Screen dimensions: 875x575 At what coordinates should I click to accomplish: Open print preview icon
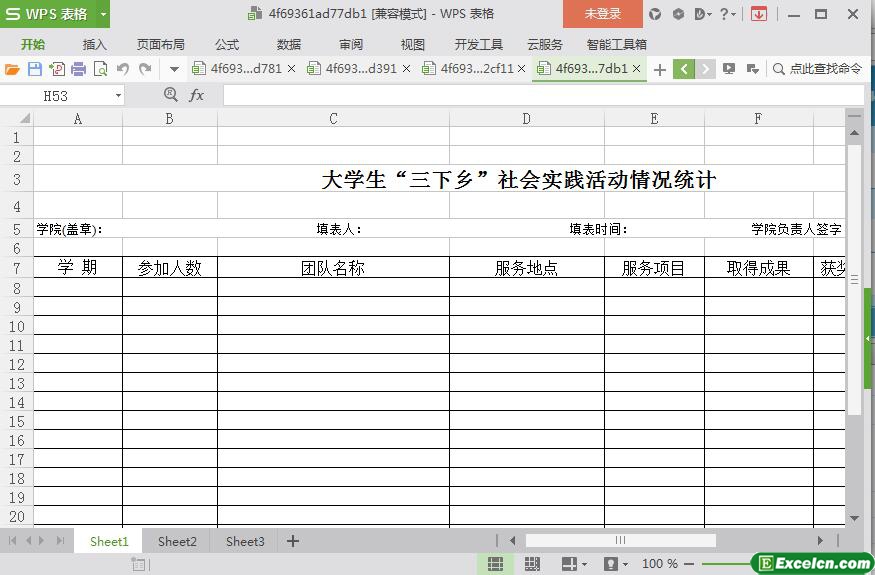point(100,69)
